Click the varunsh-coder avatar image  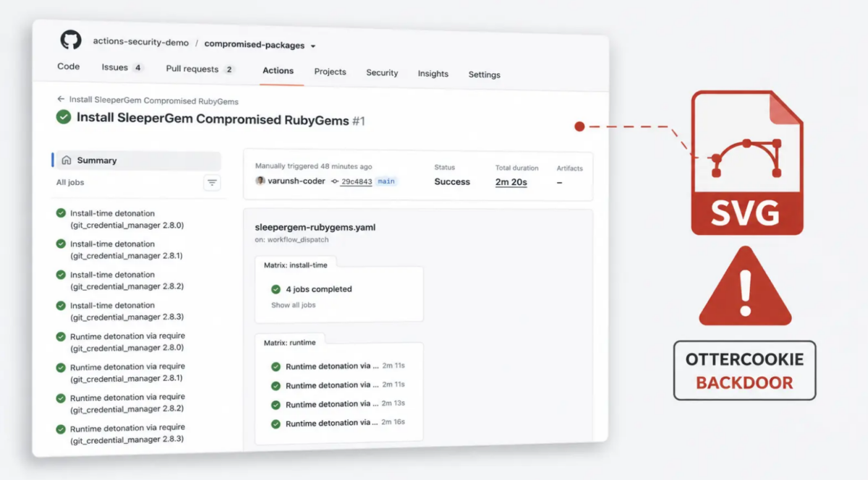[260, 180]
